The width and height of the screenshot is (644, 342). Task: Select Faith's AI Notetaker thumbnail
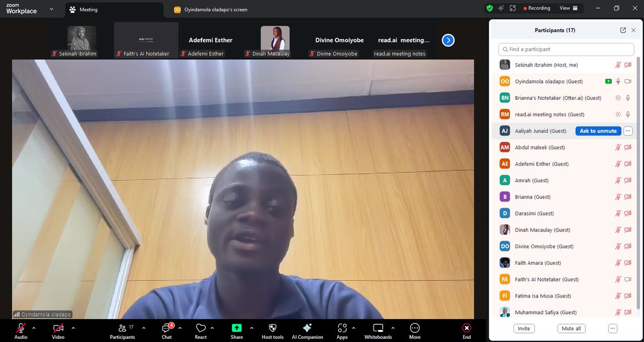click(x=146, y=40)
